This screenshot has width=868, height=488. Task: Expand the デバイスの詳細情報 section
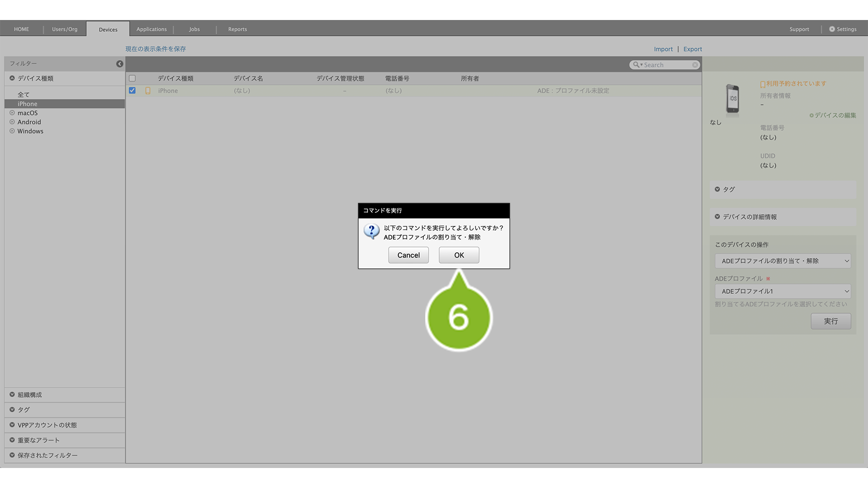pos(749,217)
